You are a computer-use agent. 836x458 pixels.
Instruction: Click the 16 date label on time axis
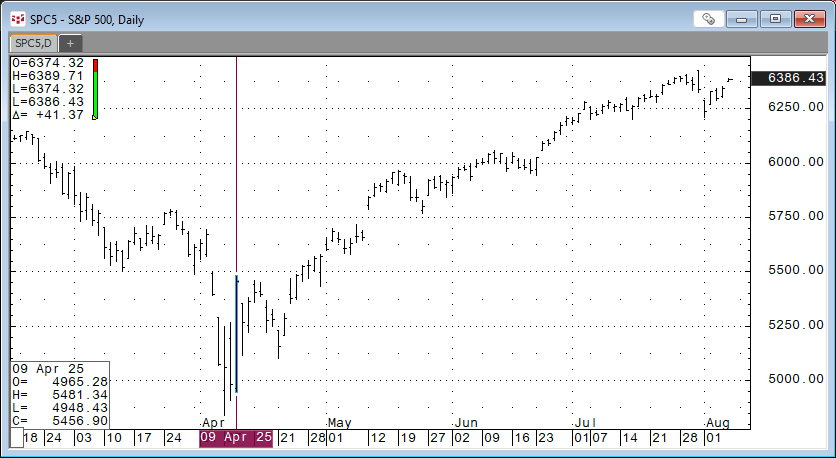(x=521, y=438)
